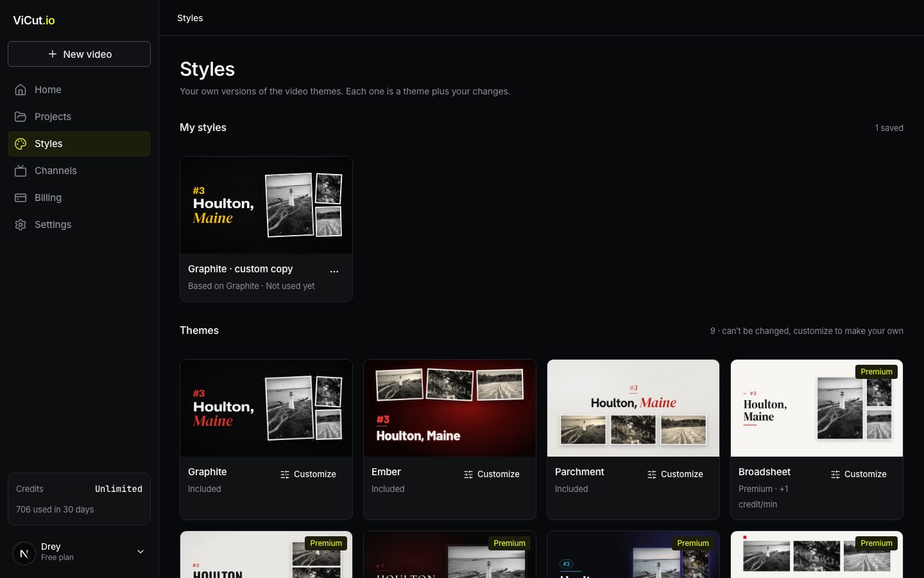Click the 'Graphite · custom copy' title
This screenshot has width=924, height=578.
point(240,268)
